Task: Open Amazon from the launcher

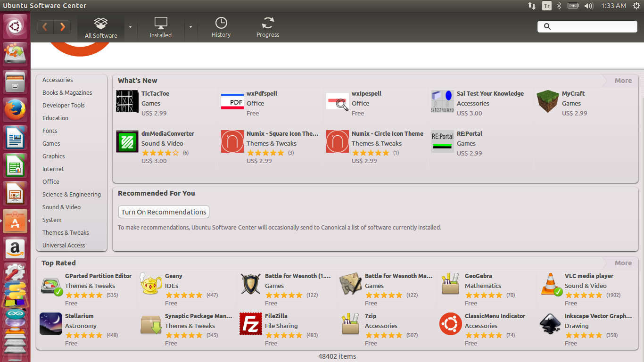Action: [15, 248]
